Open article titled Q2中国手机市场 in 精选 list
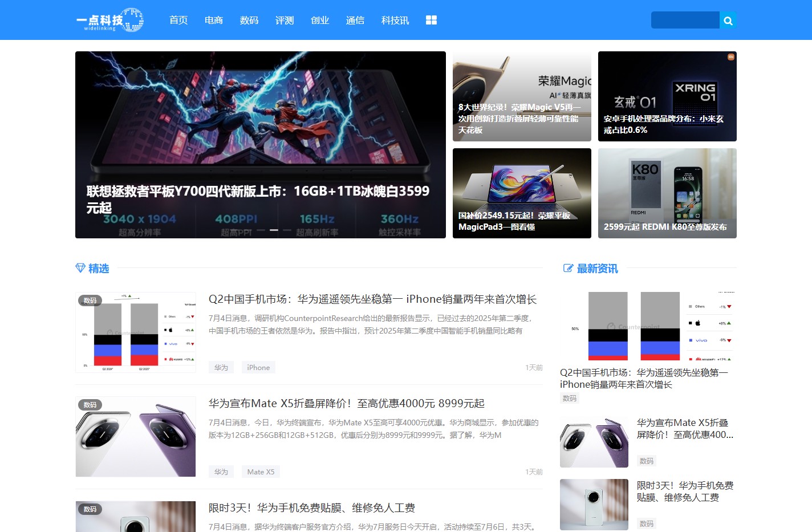This screenshot has width=812, height=532. 372,299
